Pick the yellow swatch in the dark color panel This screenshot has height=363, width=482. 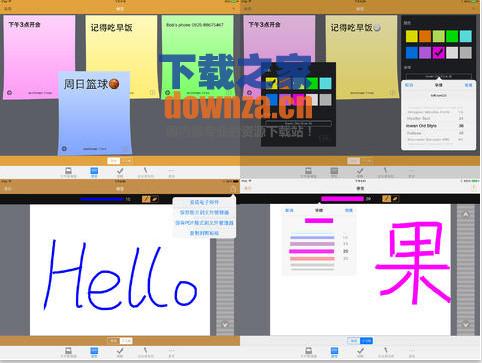pyautogui.click(x=412, y=36)
